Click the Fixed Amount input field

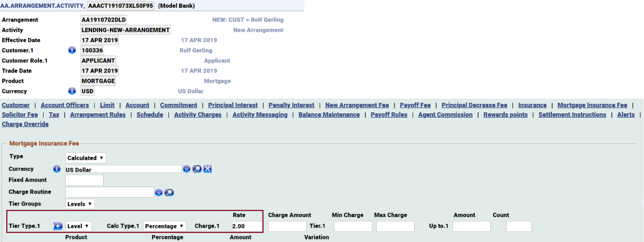coord(84,180)
